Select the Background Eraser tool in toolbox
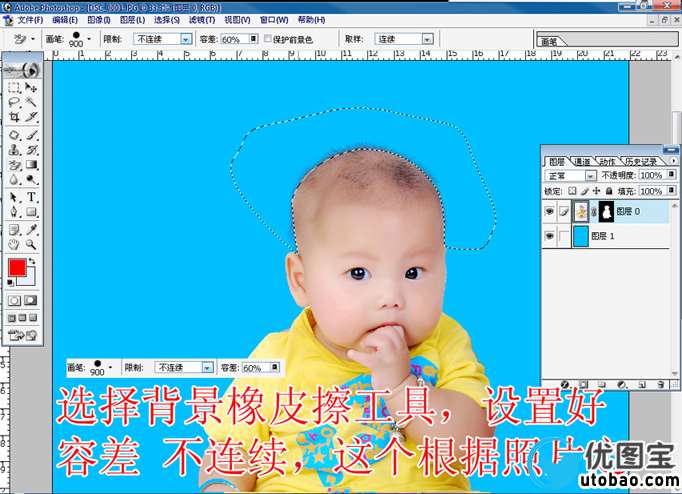 click(x=14, y=165)
